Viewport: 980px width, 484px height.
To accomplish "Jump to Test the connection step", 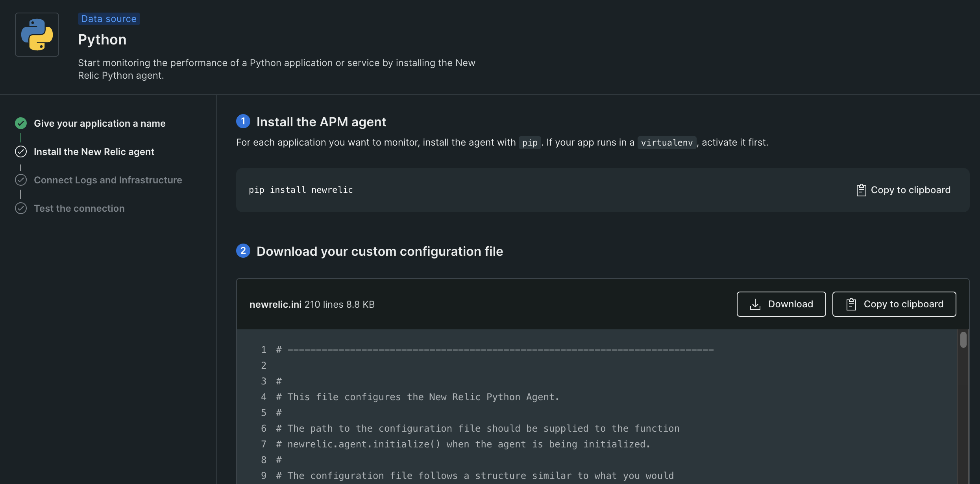I will pos(79,208).
